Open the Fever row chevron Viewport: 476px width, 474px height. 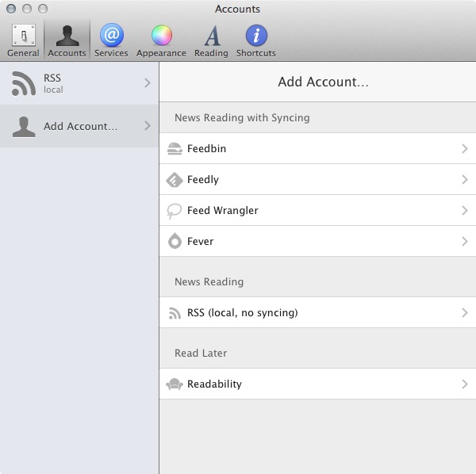464,242
